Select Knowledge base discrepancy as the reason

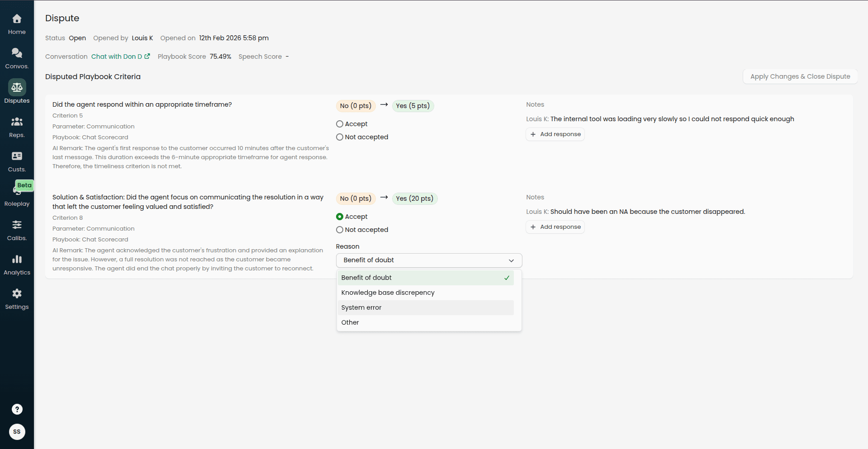click(x=388, y=293)
